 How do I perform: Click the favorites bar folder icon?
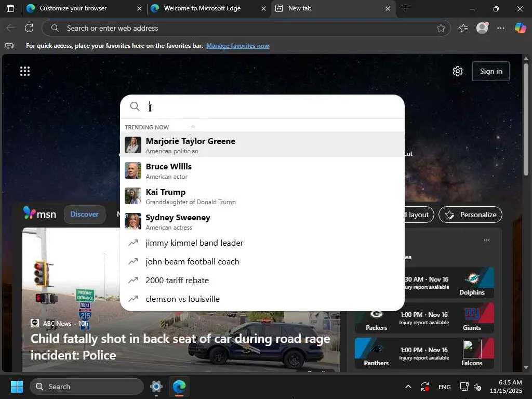pyautogui.click(x=9, y=46)
